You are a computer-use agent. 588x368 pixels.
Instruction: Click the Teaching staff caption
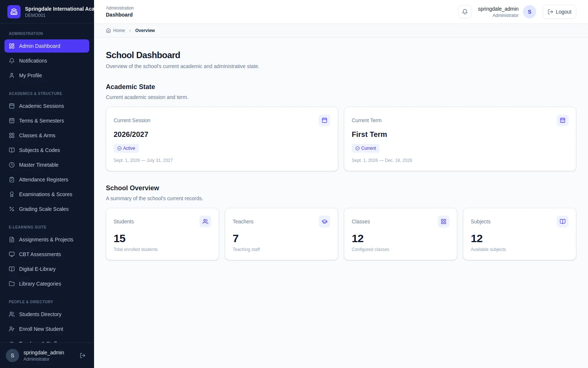pos(246,250)
